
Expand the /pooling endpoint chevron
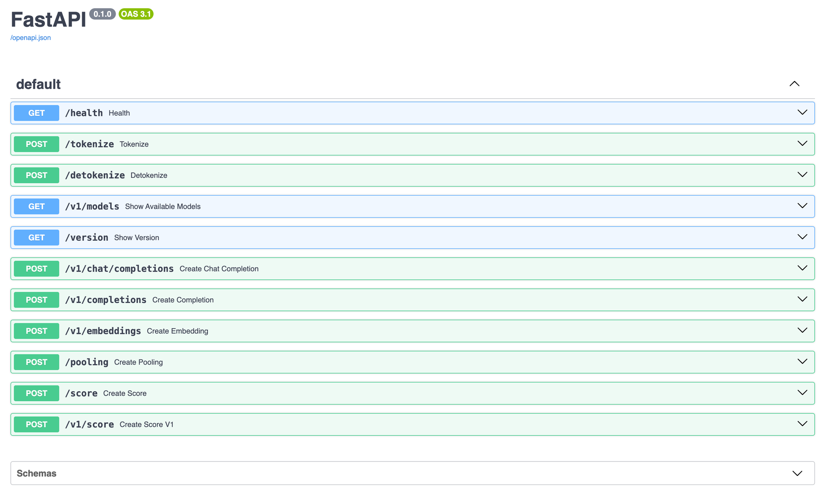coord(802,362)
